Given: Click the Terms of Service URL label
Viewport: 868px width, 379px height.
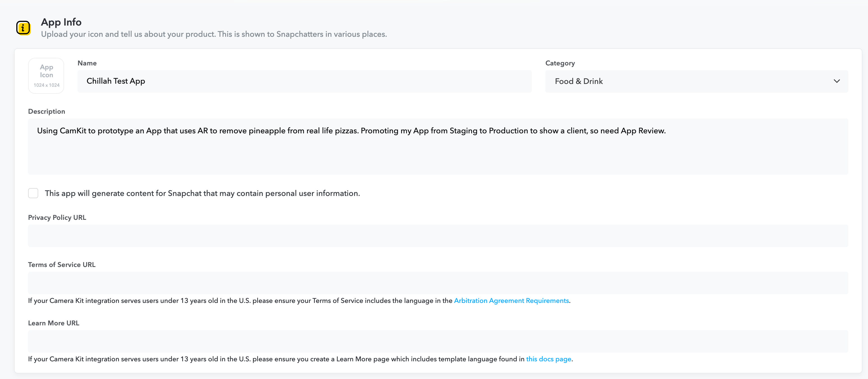Looking at the screenshot, I should [x=62, y=264].
